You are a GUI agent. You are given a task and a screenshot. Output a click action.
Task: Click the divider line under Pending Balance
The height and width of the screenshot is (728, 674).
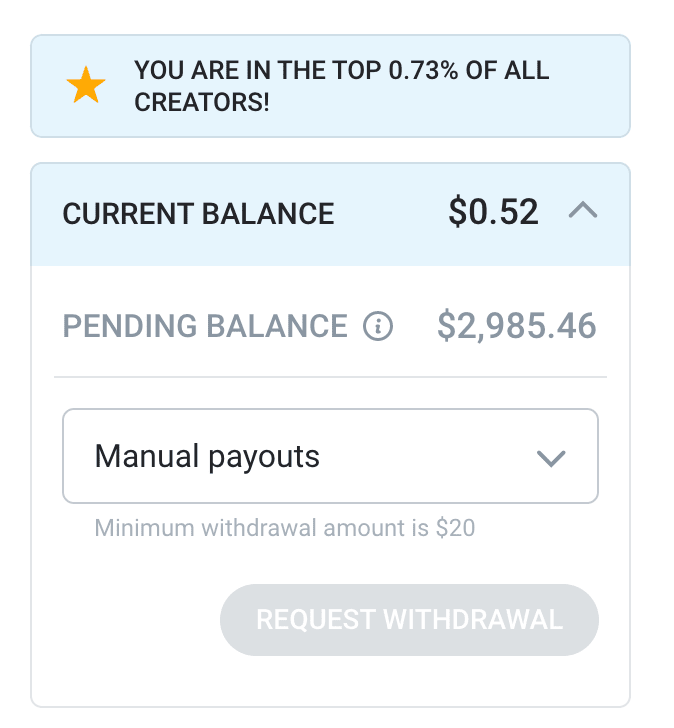[330, 377]
